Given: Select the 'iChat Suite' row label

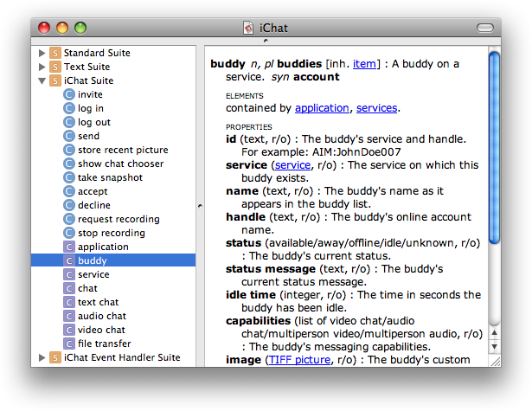Looking at the screenshot, I should [x=88, y=80].
